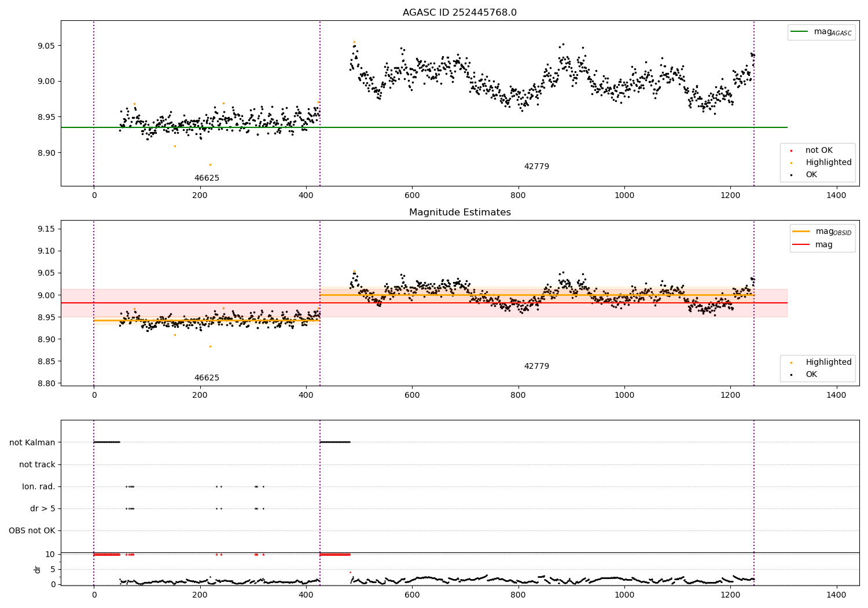The width and height of the screenshot is (868, 608).
Task: Select the green mag AGASC legend line
Action: click(x=800, y=32)
